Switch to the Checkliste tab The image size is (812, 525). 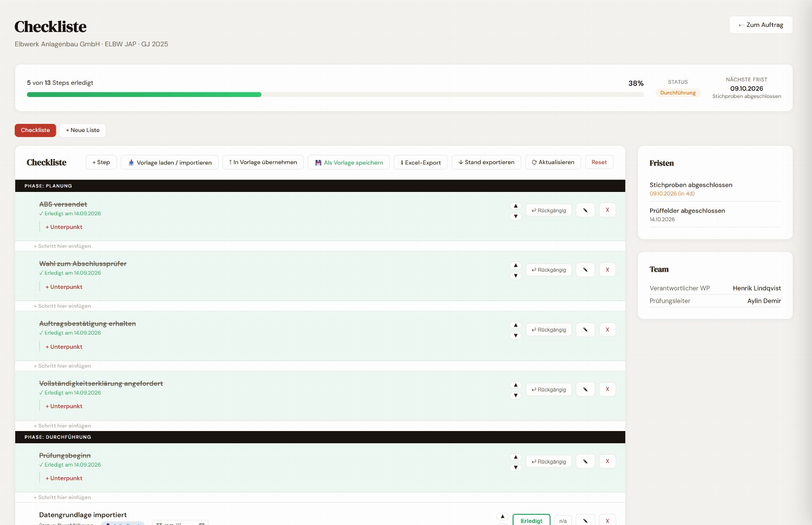[x=36, y=130]
